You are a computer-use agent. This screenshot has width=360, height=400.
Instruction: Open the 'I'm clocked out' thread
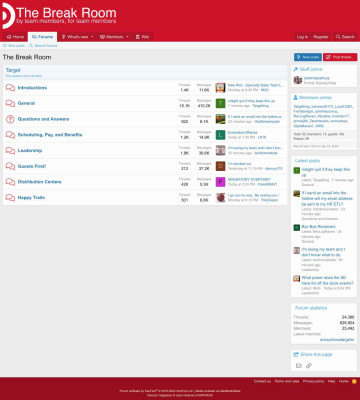point(239,164)
